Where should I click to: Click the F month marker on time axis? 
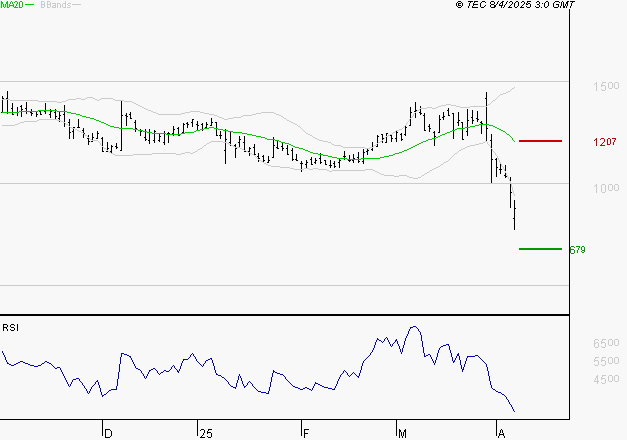tap(306, 433)
